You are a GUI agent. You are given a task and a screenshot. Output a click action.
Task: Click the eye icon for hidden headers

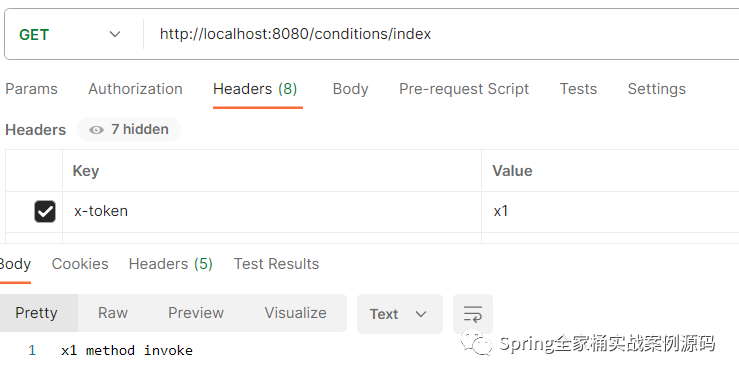click(96, 130)
